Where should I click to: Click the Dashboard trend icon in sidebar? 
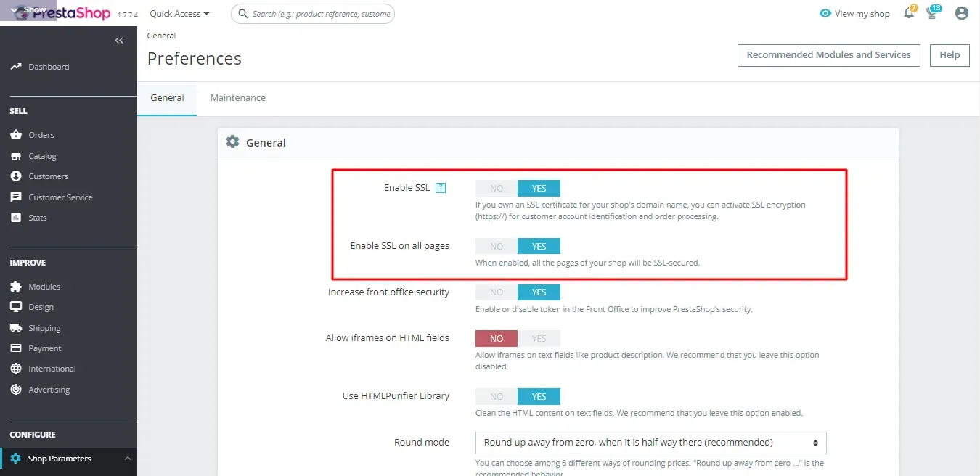pyautogui.click(x=16, y=67)
